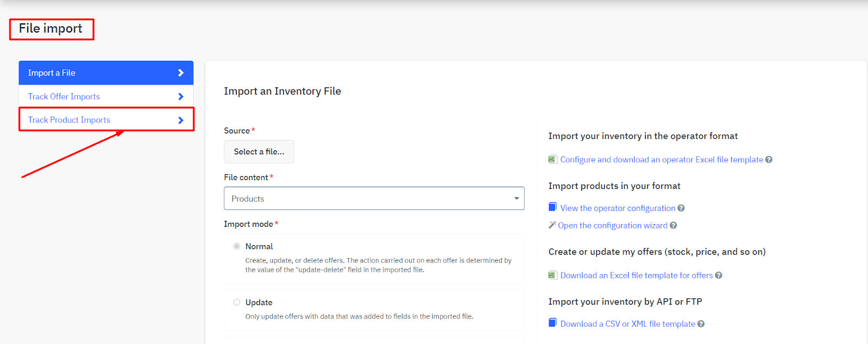Click blue book icon beside View operator configuration

coord(553,207)
